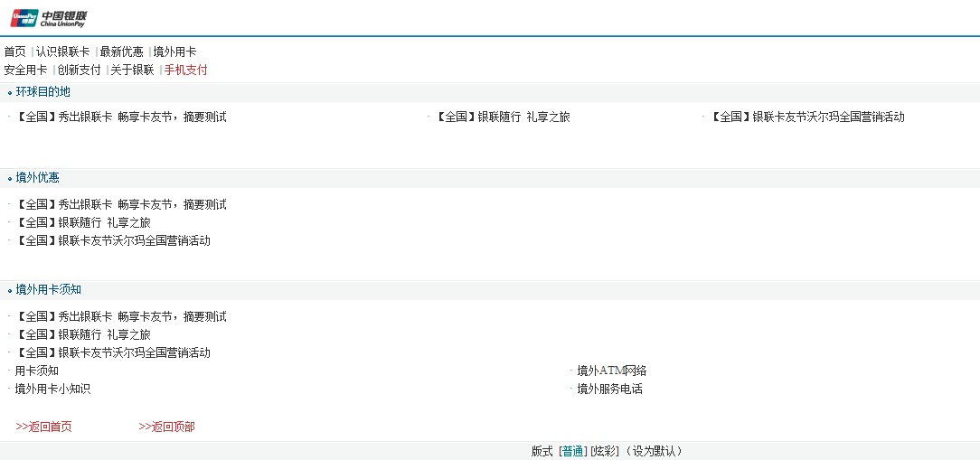The width and height of the screenshot is (980, 460).
Task: Open 沃尔玛全国营销活动 article under 环球目的地
Action: click(x=807, y=117)
